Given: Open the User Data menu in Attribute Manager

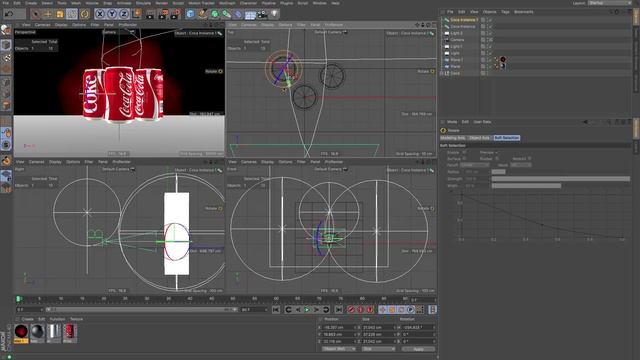Looking at the screenshot, I should [x=482, y=122].
